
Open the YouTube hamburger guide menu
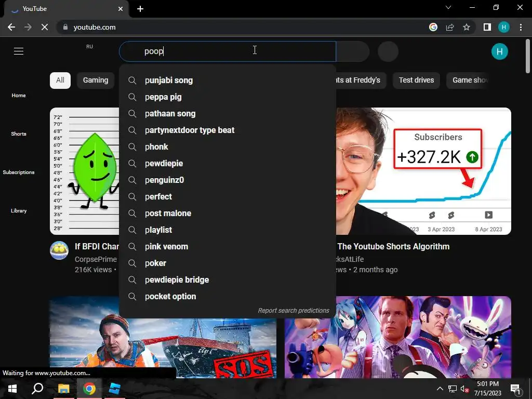click(19, 51)
